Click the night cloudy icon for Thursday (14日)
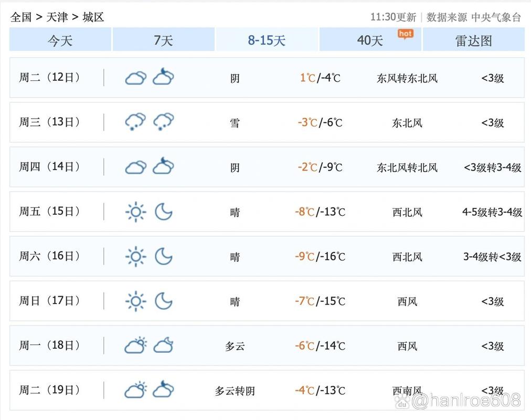The width and height of the screenshot is (531, 420). (x=164, y=166)
